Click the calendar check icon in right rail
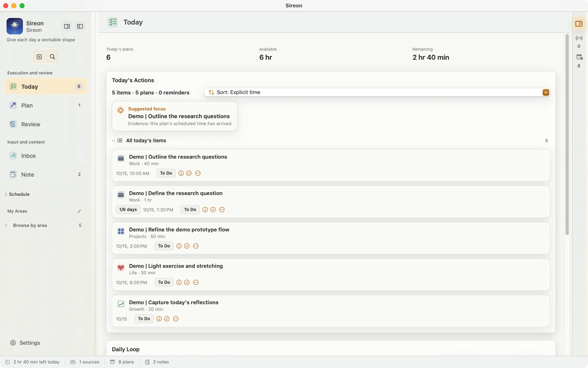The width and height of the screenshot is (588, 368). coord(579,57)
